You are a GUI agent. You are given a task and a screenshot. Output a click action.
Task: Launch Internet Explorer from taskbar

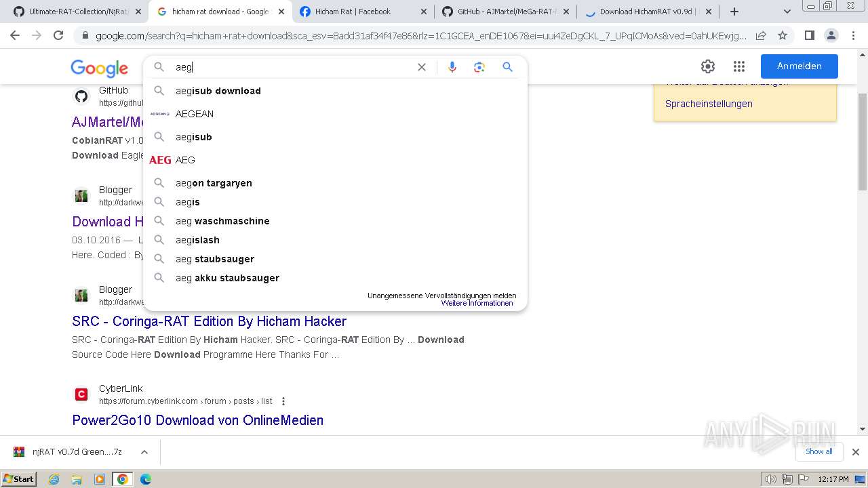point(54,479)
